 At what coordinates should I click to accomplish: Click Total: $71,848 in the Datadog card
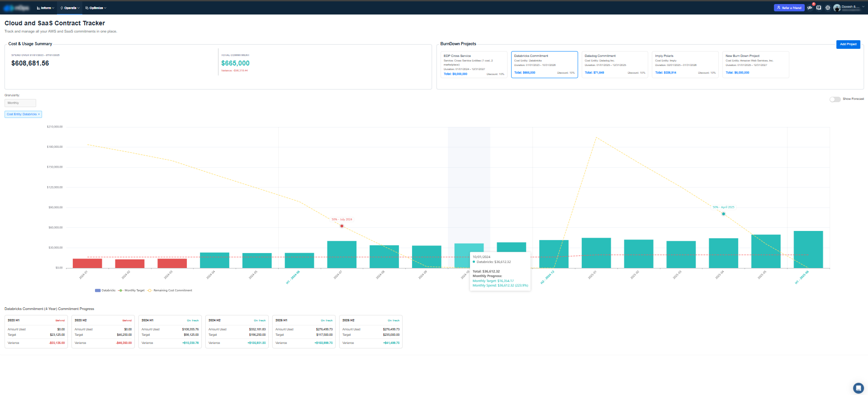click(x=594, y=73)
